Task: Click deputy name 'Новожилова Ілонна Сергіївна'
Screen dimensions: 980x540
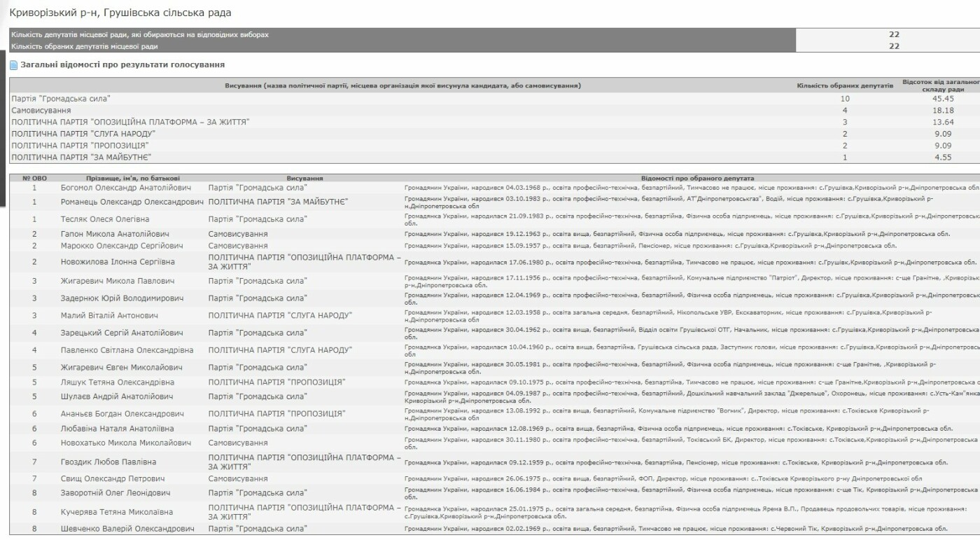Action: point(118,262)
